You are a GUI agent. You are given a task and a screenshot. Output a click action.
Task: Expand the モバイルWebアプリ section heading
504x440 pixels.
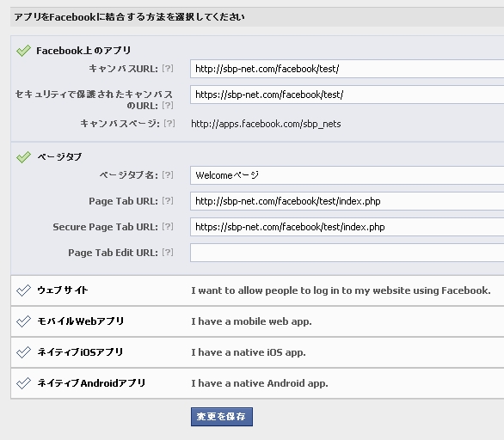point(81,321)
